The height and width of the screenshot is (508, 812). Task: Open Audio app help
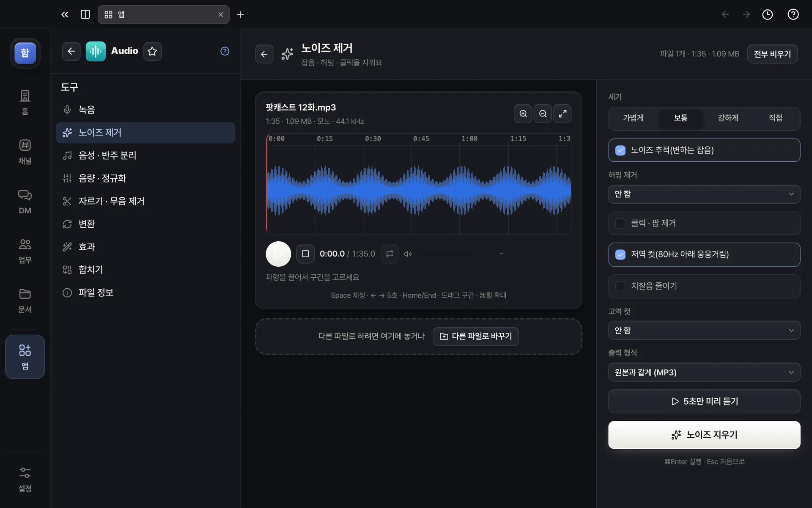[x=225, y=51]
